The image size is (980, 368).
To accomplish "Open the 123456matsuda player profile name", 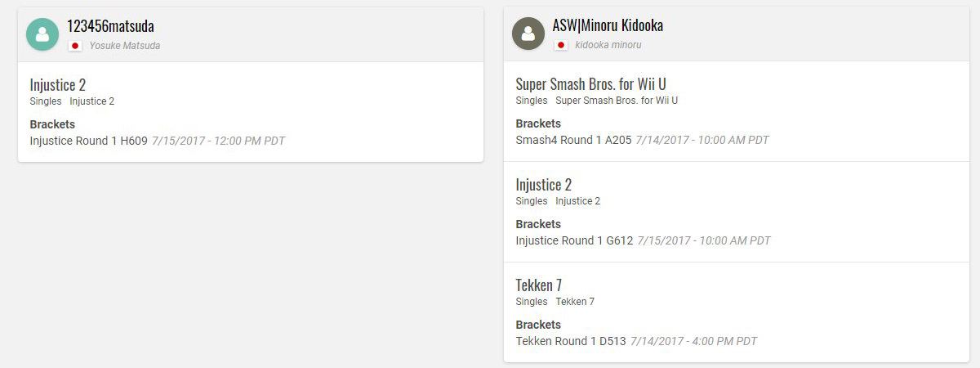I will click(x=110, y=26).
